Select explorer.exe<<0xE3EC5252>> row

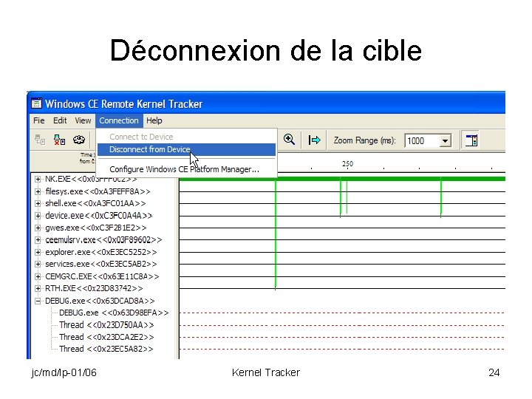click(101, 252)
